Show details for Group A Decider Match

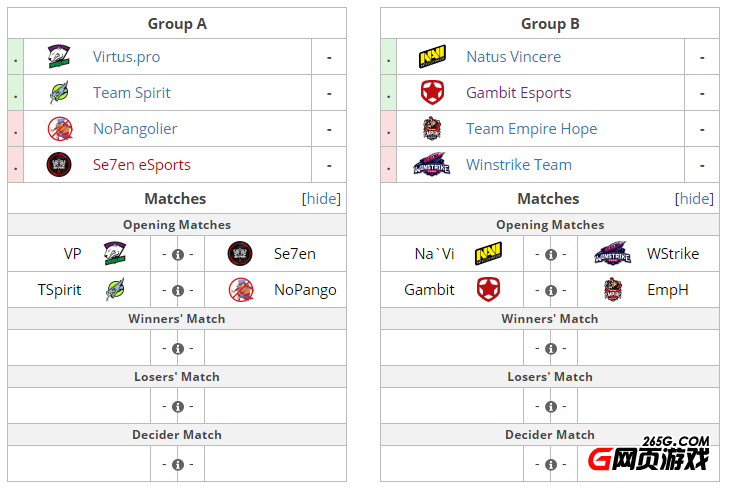point(178,465)
